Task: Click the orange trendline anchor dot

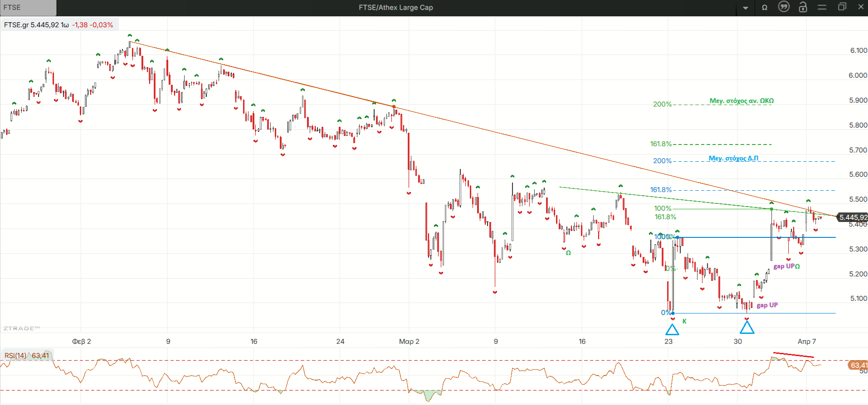Action: (x=394, y=107)
